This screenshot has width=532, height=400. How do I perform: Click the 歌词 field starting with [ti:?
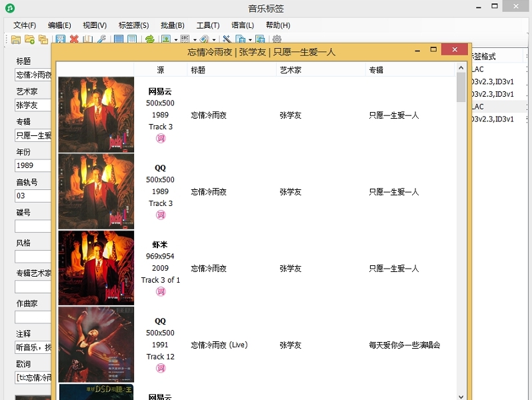(33, 377)
